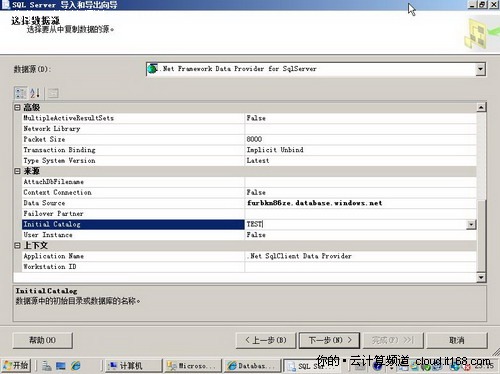Click the empty Network Library value field
Viewport: 500px width, 374px height.
click(x=361, y=129)
